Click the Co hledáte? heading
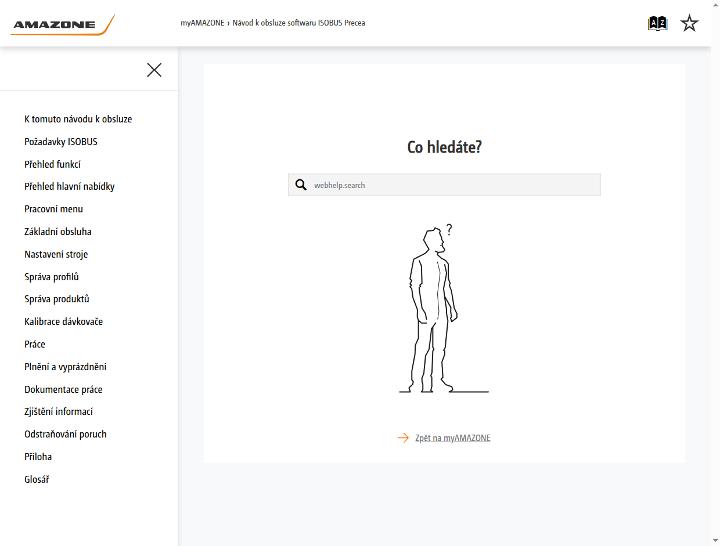This screenshot has height=546, width=720. 444,147
